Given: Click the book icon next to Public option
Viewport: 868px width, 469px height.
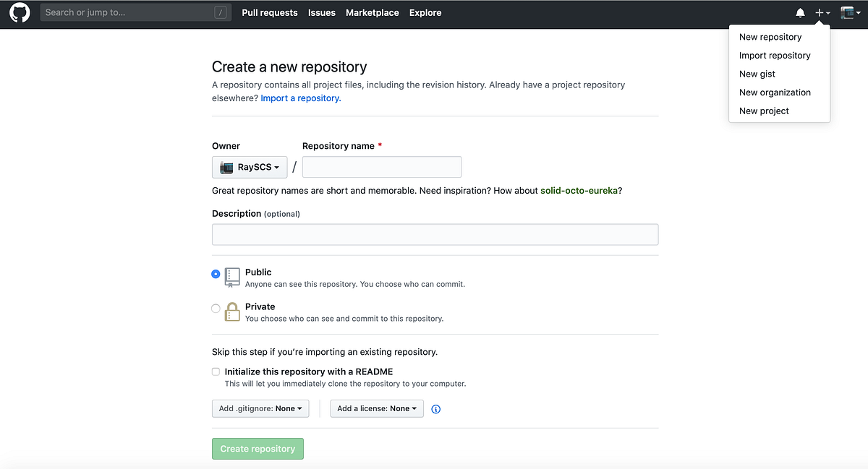Looking at the screenshot, I should click(232, 276).
